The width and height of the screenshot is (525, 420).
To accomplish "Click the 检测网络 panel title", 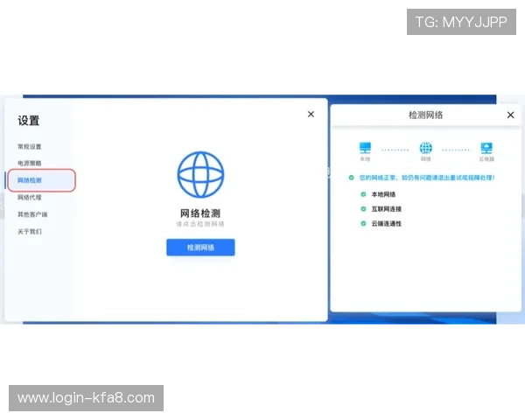I will [x=425, y=115].
